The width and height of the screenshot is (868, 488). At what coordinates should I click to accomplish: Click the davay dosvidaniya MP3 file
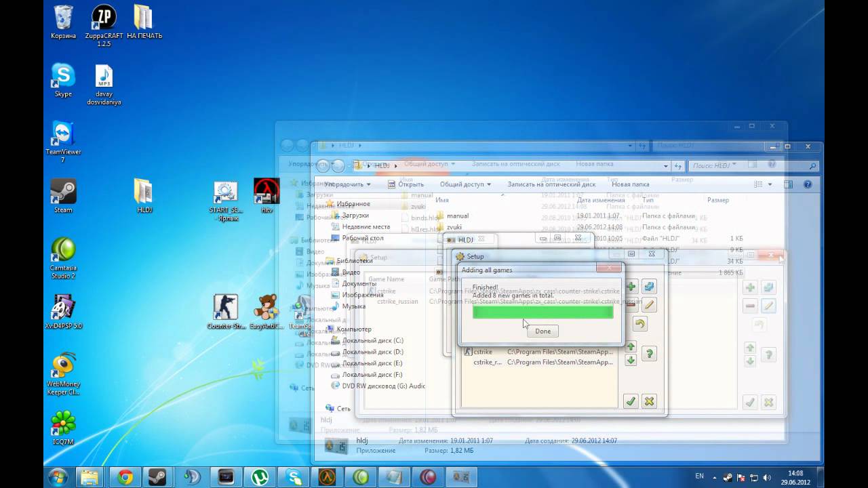(x=104, y=85)
